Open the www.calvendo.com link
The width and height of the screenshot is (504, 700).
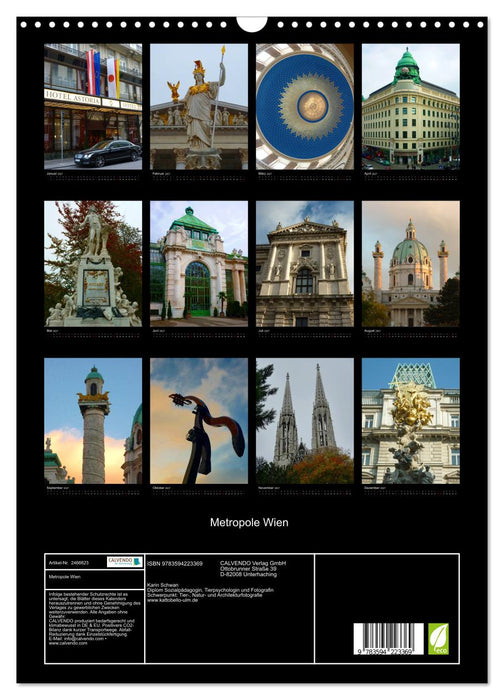(x=68, y=643)
